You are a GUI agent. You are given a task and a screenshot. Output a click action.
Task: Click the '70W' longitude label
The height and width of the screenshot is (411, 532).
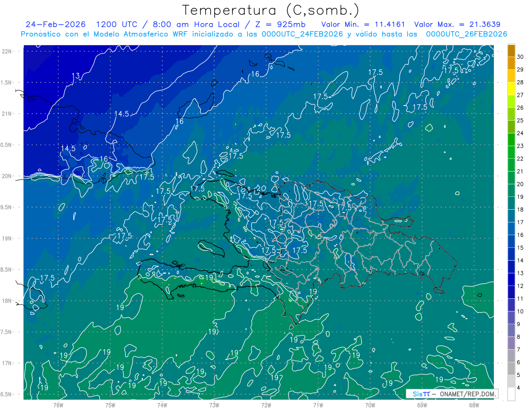pyautogui.click(x=370, y=405)
